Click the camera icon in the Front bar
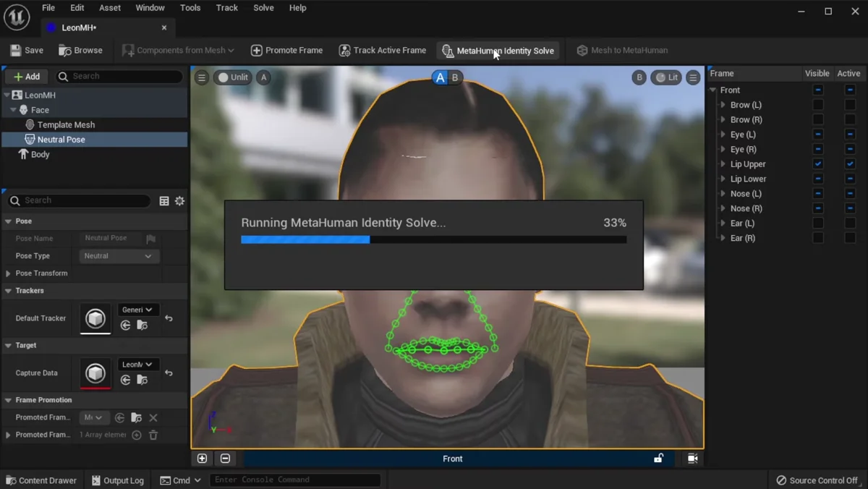Screen dimensions: 868x489 click(x=692, y=458)
